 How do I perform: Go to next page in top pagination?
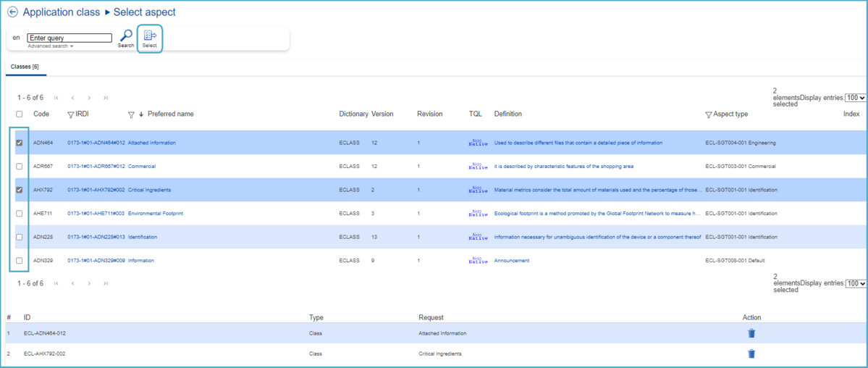point(89,98)
